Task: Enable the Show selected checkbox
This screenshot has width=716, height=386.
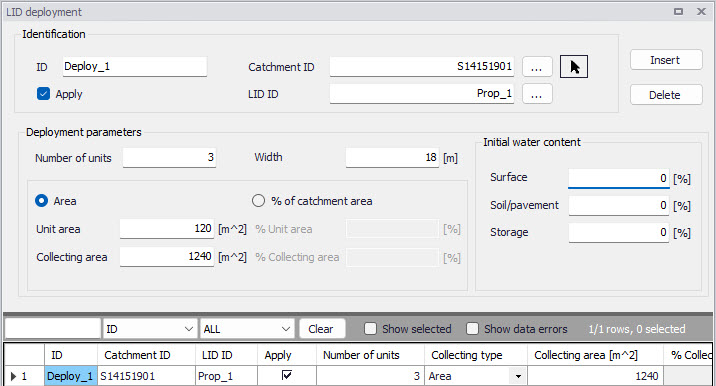Action: click(370, 328)
